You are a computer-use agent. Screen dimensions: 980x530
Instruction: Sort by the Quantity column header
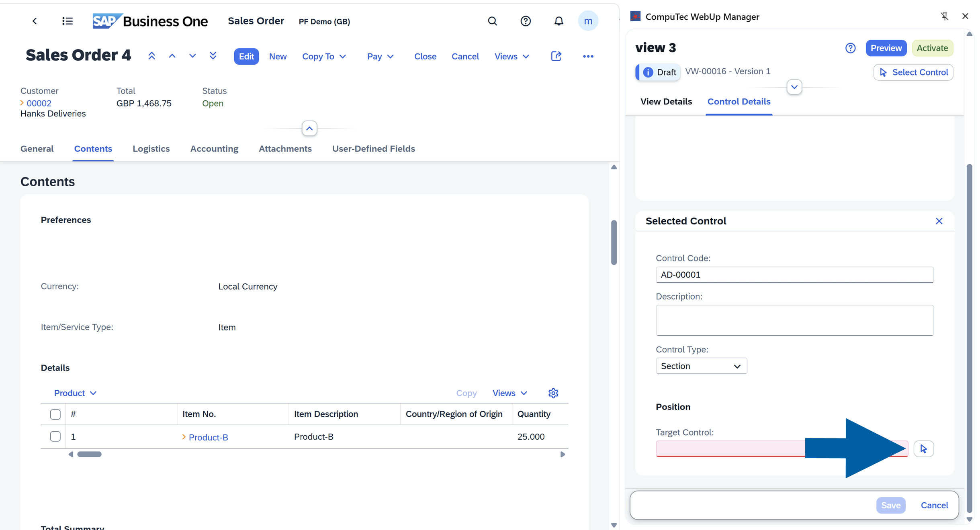point(534,414)
